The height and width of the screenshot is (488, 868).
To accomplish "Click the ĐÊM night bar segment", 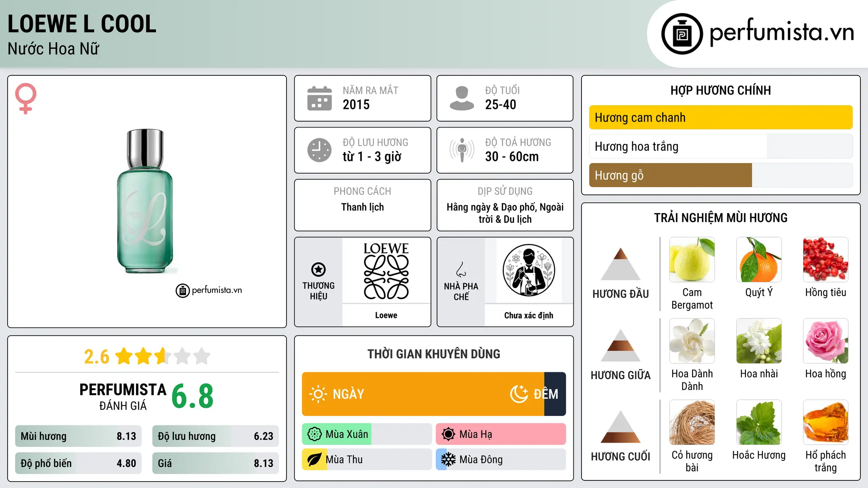I will coord(555,394).
